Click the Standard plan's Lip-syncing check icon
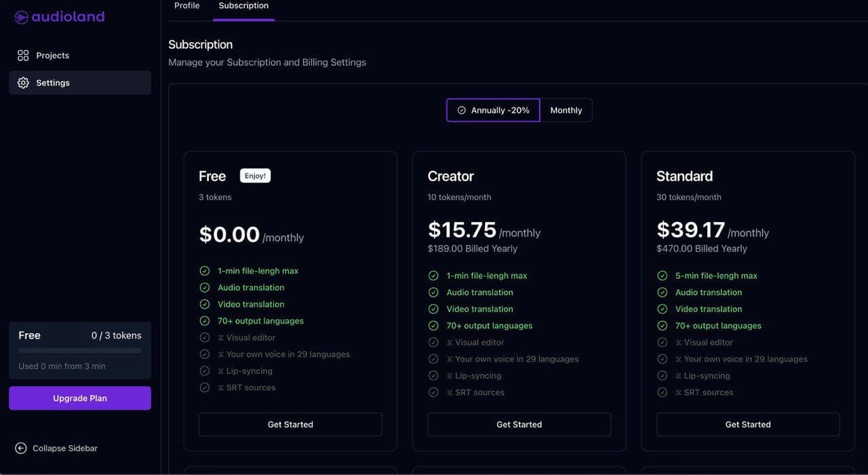868x475 pixels. pos(663,376)
